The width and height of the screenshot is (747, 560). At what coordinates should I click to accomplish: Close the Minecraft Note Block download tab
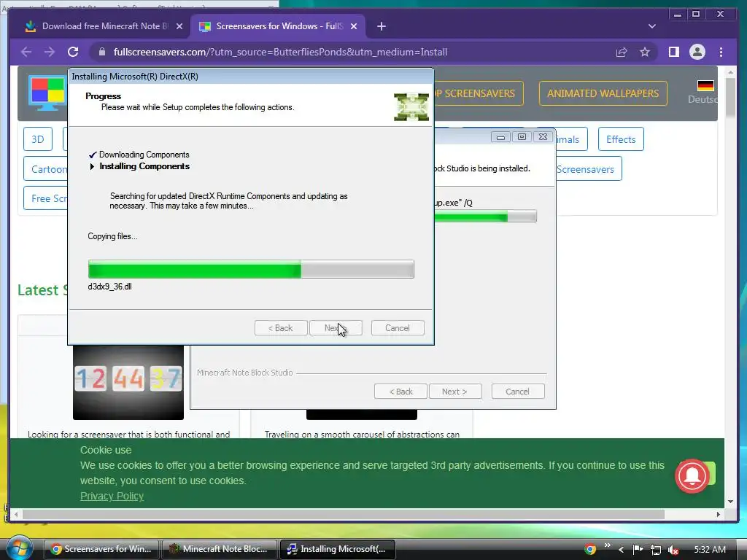179,26
